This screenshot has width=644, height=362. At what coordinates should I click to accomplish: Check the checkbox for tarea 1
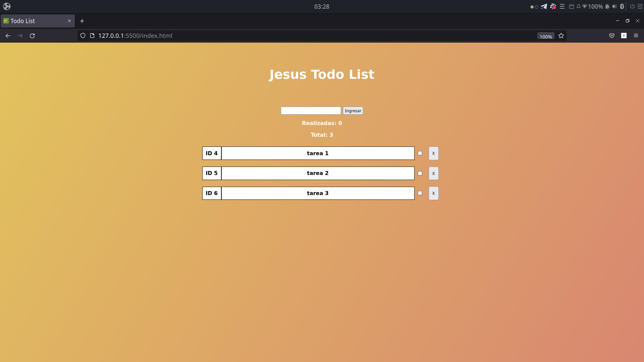tap(420, 153)
